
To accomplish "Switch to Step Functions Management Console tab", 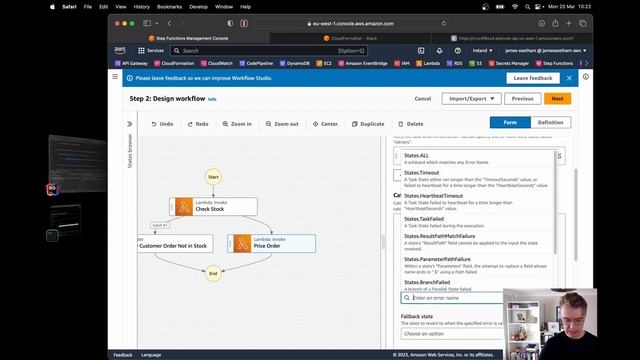I will 189,38.
